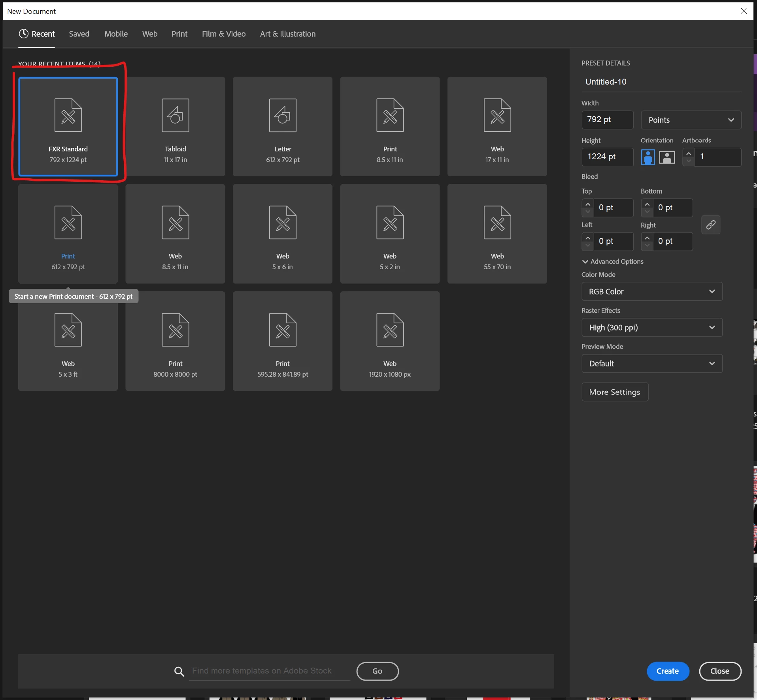Click the Create button
Screen dimensions: 757x700
point(668,671)
